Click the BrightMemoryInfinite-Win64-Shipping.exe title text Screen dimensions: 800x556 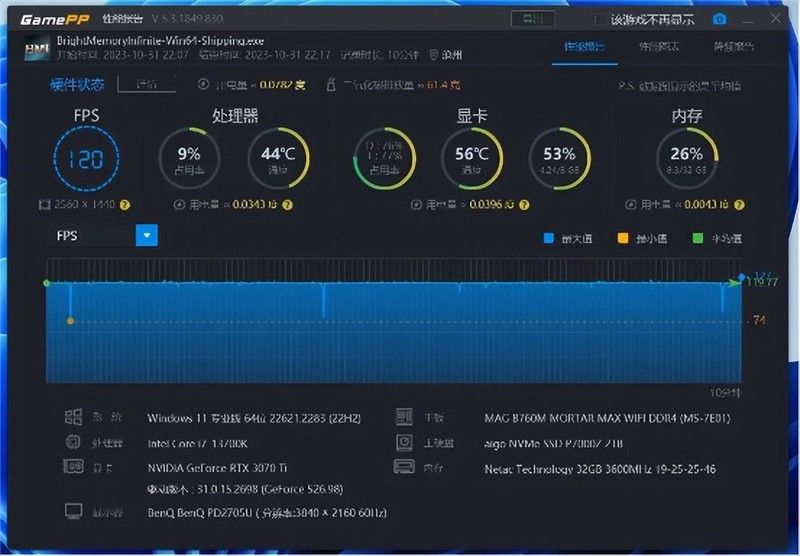click(160, 41)
